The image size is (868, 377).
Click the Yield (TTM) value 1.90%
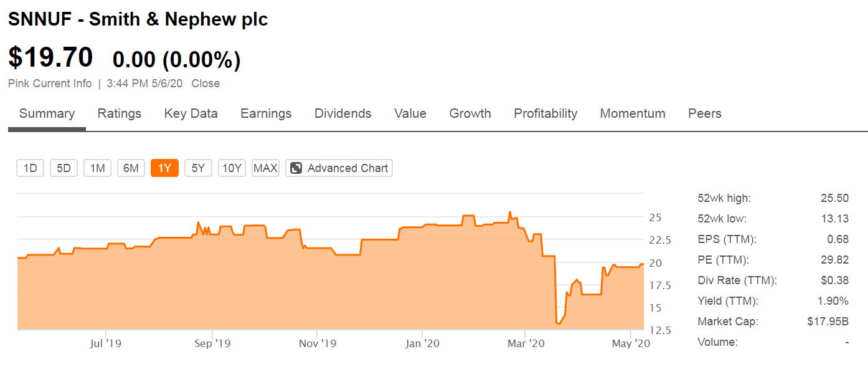[833, 301]
